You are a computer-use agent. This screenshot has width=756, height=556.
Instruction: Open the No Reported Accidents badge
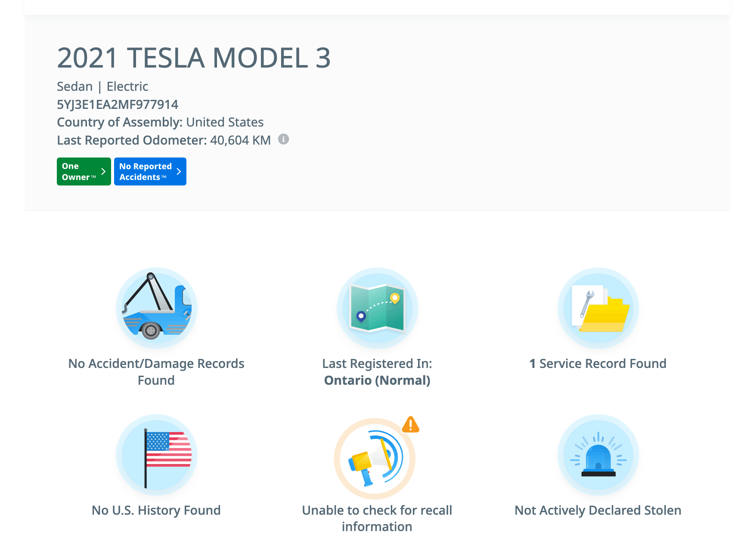146,172
